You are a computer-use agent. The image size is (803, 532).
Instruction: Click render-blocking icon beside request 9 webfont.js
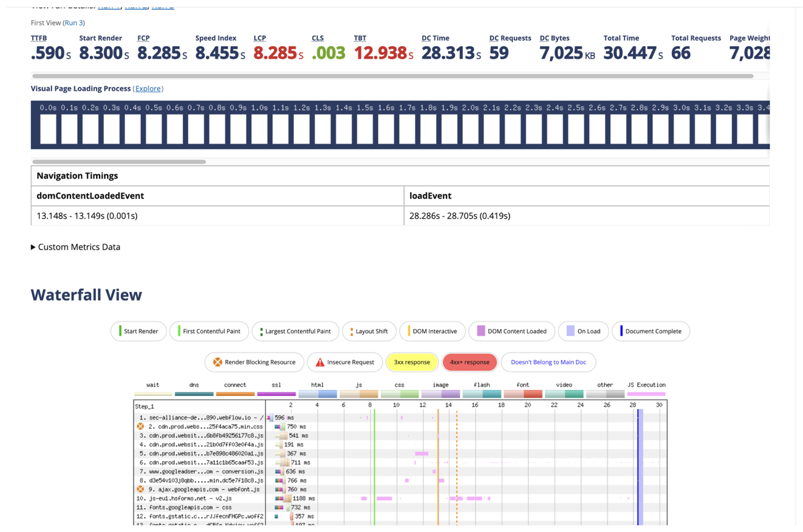[140, 489]
